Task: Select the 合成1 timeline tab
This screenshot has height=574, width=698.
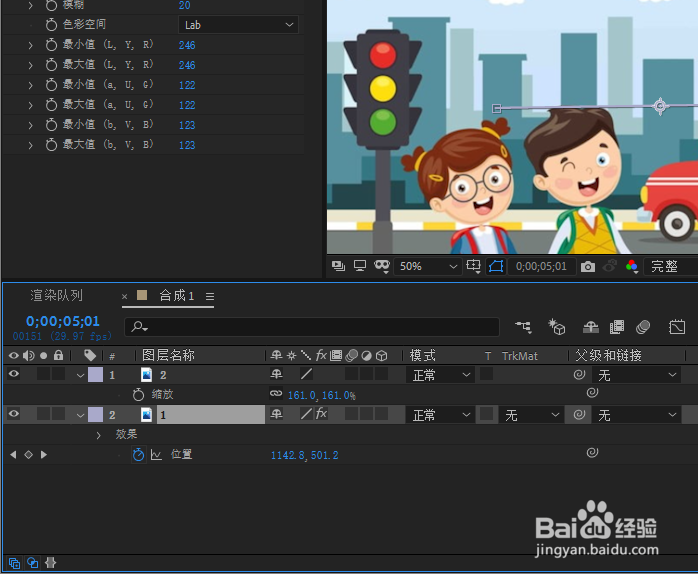Action: tap(177, 296)
